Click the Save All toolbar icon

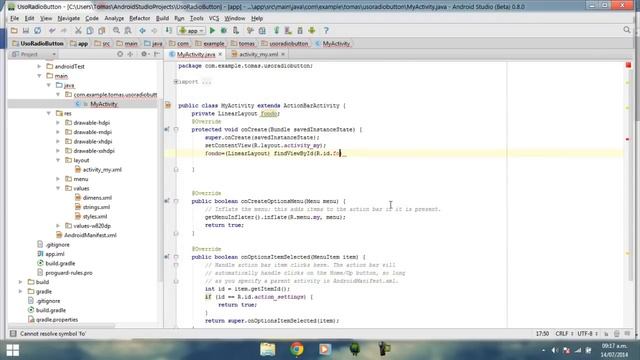tap(26, 31)
